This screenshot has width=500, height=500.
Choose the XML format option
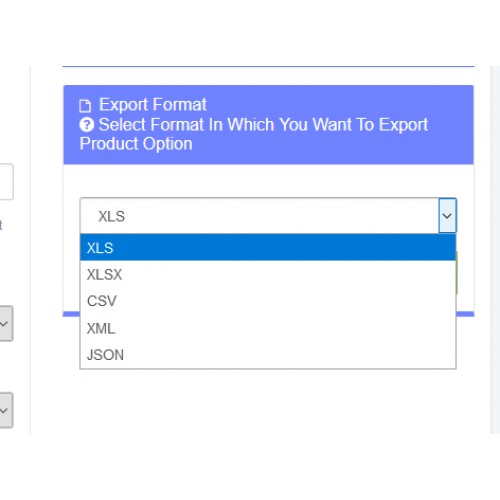coord(268,328)
